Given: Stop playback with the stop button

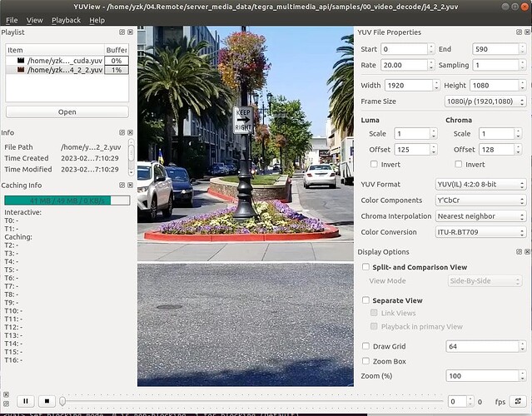Looking at the screenshot, I should coord(47,401).
